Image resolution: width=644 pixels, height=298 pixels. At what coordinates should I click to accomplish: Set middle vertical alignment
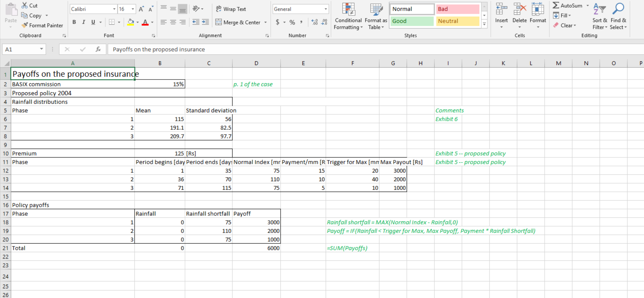pyautogui.click(x=173, y=9)
